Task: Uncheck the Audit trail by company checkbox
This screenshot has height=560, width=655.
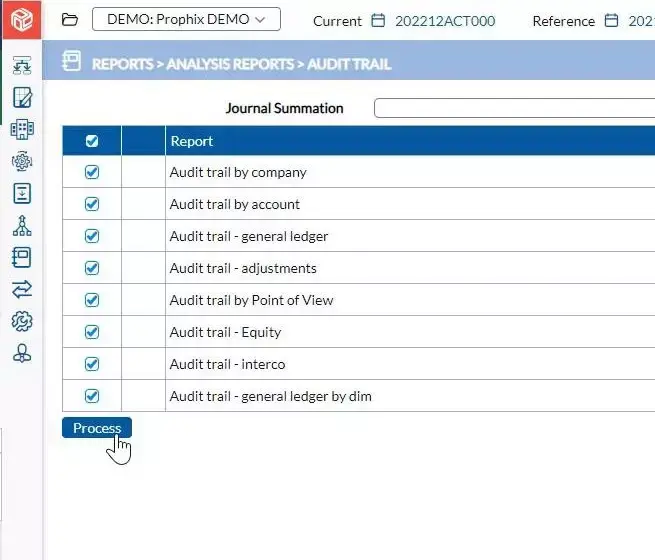Action: pyautogui.click(x=92, y=172)
